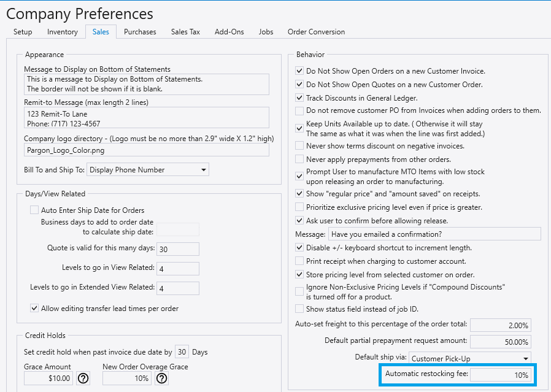Edit the Company logo directory field
The height and width of the screenshot is (392, 551).
click(147, 150)
